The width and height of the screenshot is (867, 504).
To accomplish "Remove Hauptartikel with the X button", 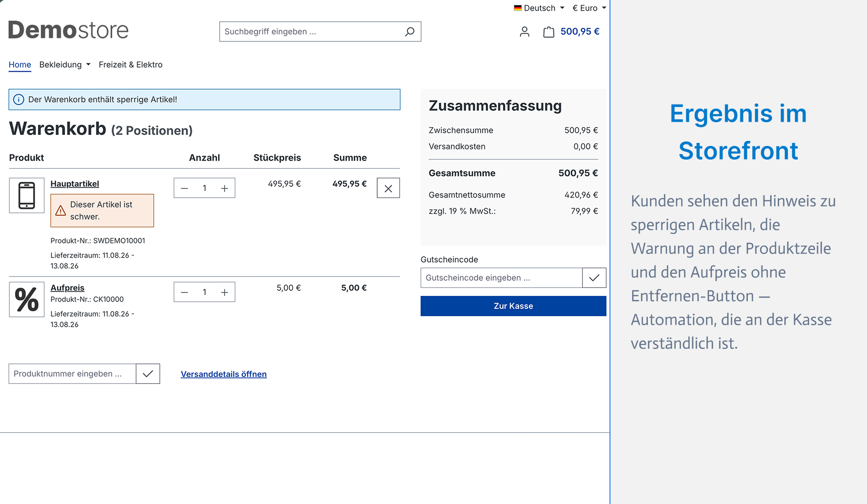I will point(388,188).
